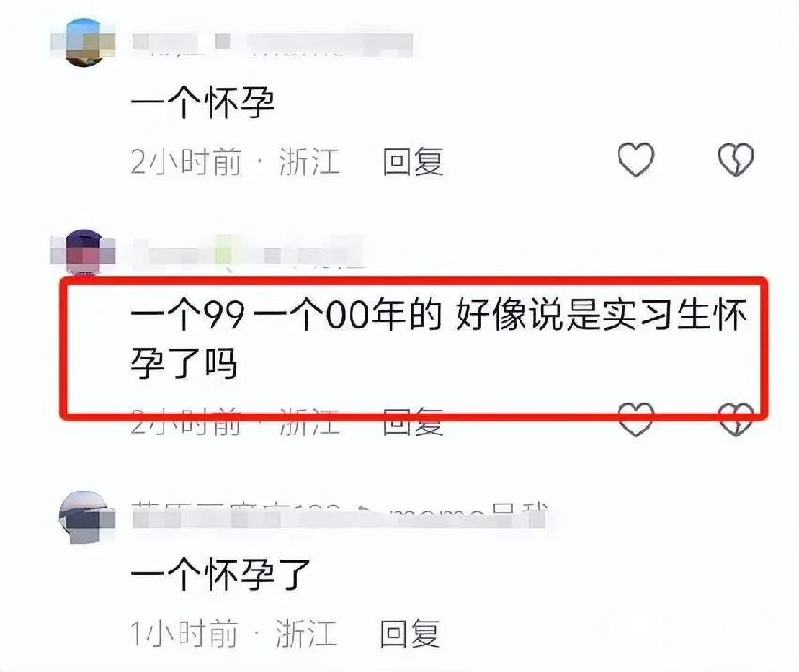799x672 pixels.
Task: Tap broken heart under the red-boxed comment
Action: tap(736, 420)
